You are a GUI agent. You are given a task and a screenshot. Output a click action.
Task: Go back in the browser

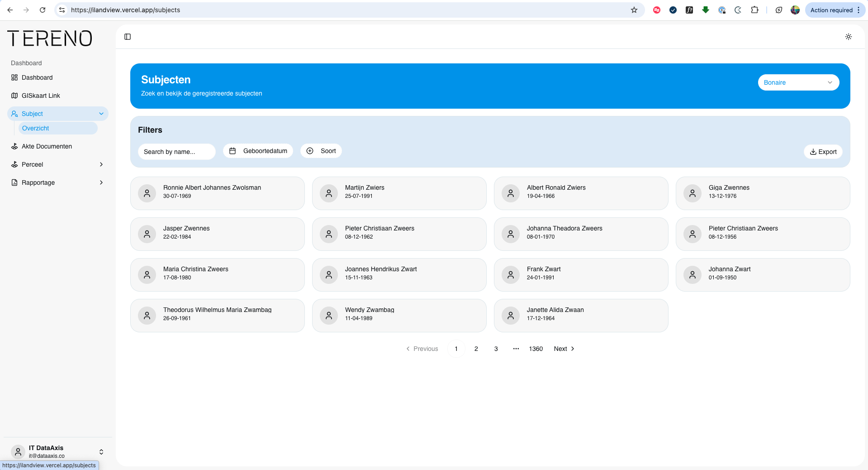click(10, 10)
